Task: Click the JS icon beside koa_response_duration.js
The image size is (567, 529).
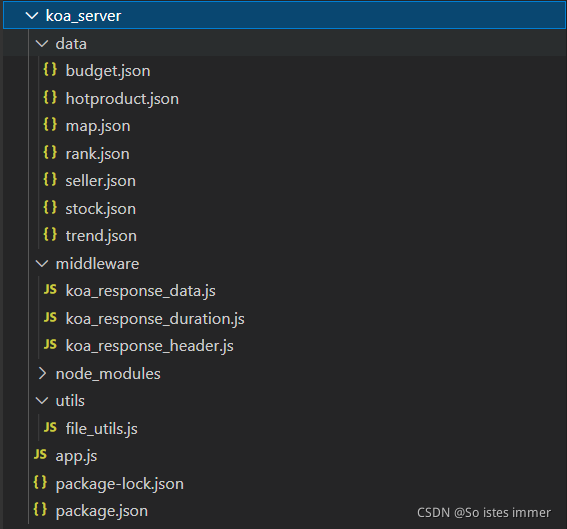Action: pyautogui.click(x=50, y=317)
